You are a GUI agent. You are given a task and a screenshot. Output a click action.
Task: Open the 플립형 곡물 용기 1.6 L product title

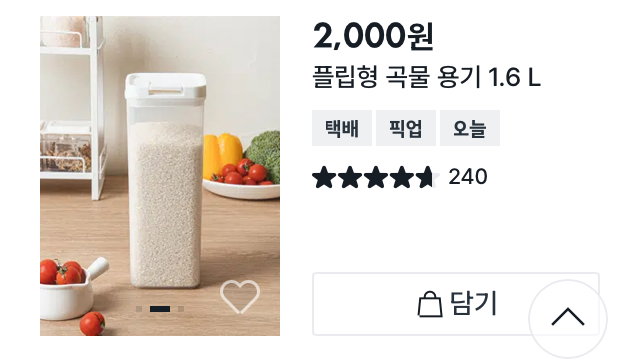(427, 77)
